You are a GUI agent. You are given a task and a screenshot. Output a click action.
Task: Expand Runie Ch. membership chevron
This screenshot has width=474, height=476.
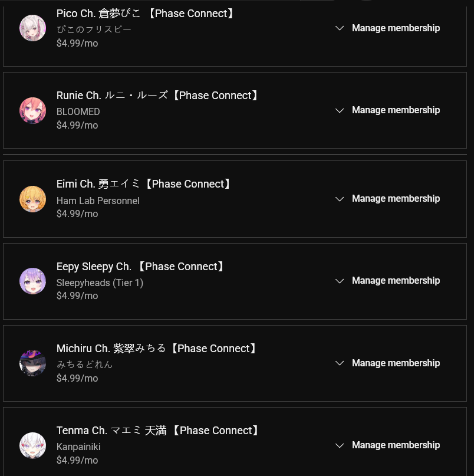pyautogui.click(x=340, y=110)
